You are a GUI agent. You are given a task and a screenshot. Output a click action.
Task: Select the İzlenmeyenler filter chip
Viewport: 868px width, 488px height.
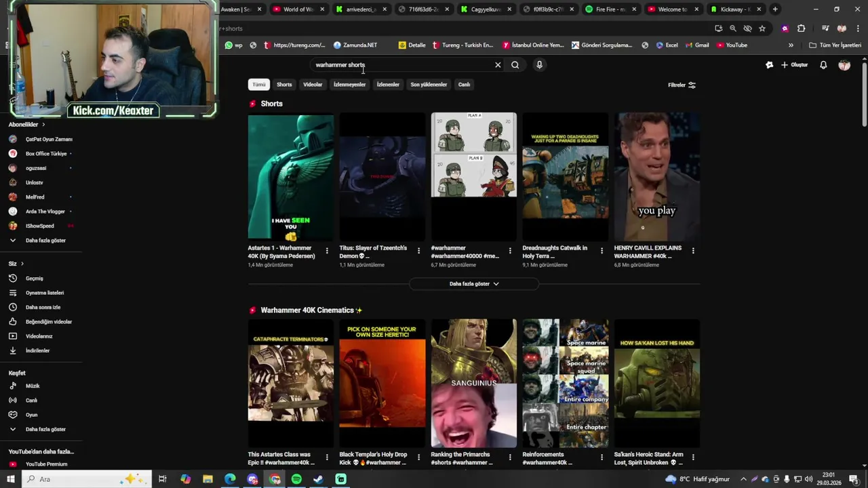(x=349, y=85)
